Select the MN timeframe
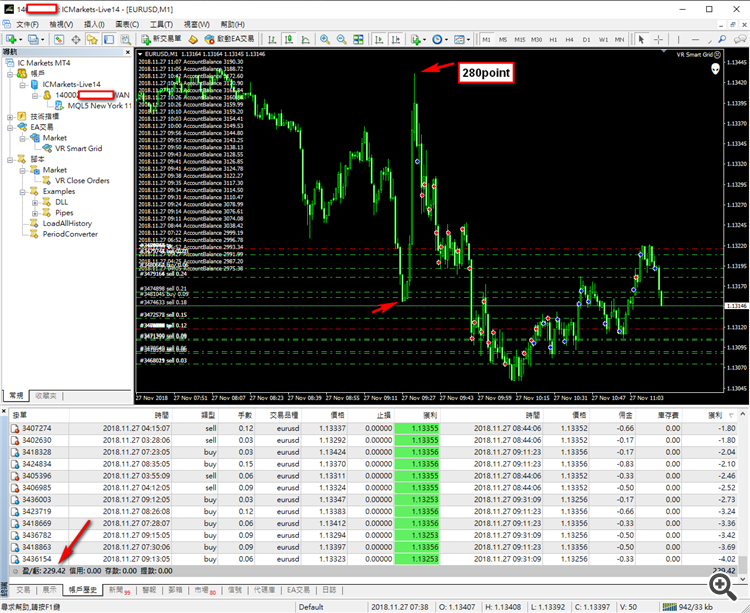 [619, 40]
